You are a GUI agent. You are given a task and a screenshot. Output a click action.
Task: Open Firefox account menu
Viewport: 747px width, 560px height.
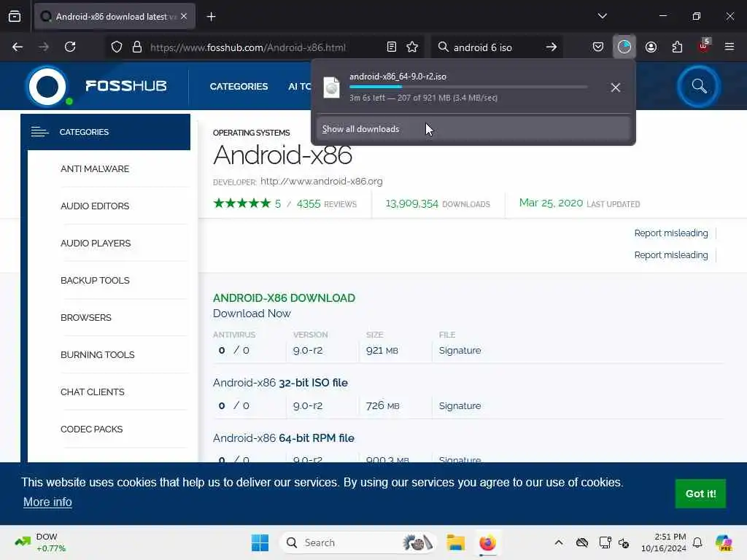click(651, 47)
